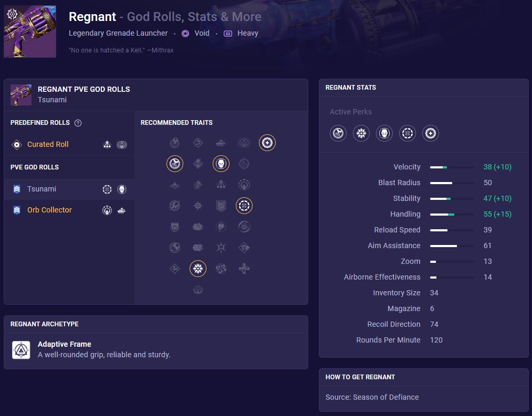Click the Regnant weapon thumbnail
Screen dimensions: 532x416
pos(30,31)
